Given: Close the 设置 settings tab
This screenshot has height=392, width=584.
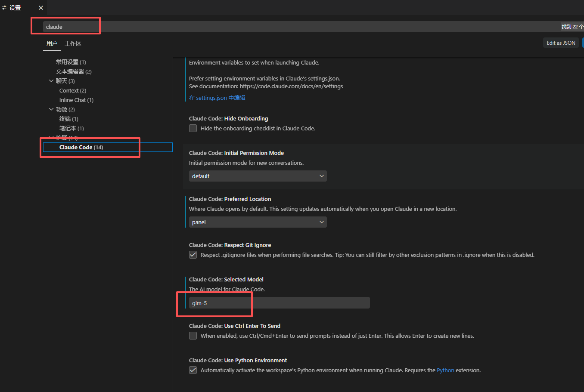Looking at the screenshot, I should [41, 8].
